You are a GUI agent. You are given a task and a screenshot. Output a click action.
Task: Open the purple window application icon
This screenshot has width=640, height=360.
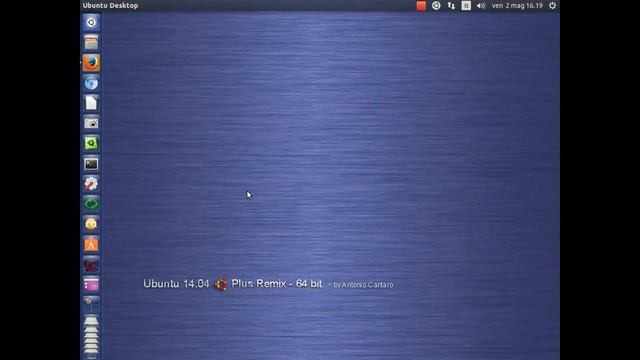[91, 284]
